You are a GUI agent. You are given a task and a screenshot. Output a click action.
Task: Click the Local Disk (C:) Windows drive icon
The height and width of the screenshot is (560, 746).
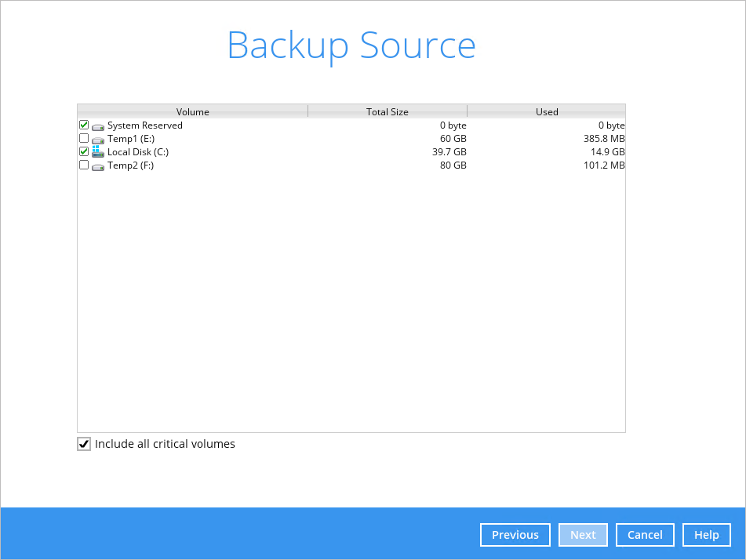pyautogui.click(x=98, y=152)
